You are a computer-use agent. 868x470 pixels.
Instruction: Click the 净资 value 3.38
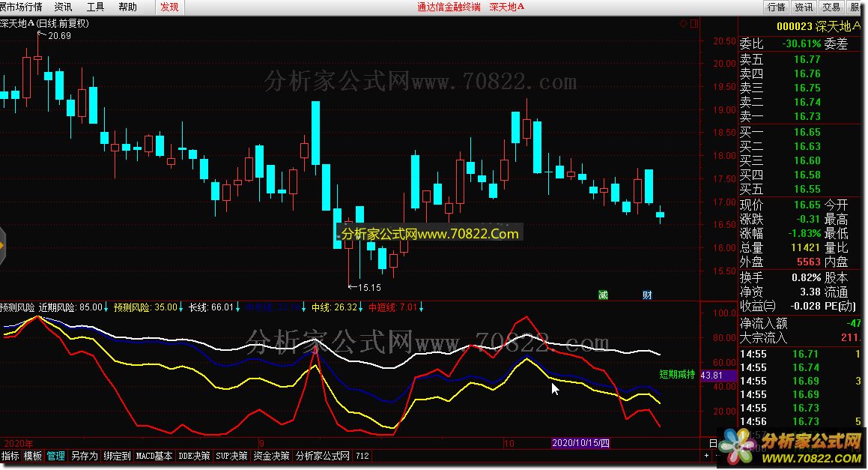[x=810, y=292]
